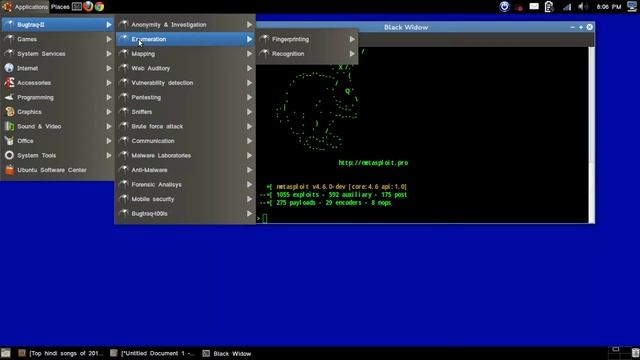Open the Mapping submenu

tap(185, 54)
